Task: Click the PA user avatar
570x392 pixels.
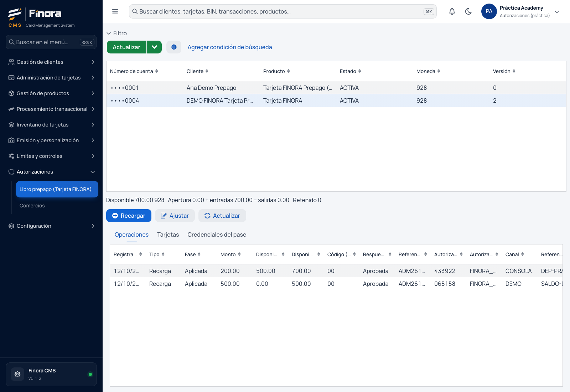Action: click(489, 11)
